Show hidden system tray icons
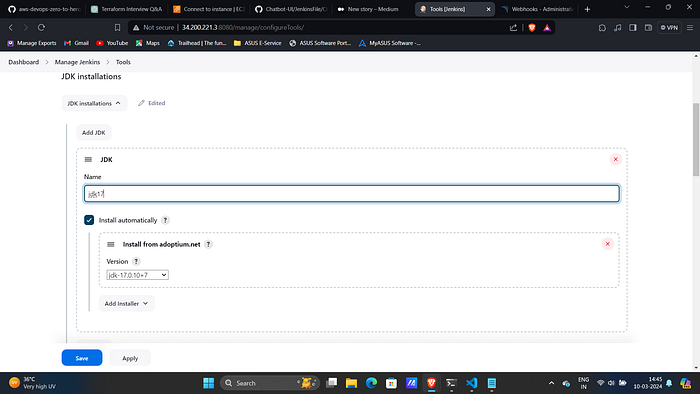 [551, 383]
